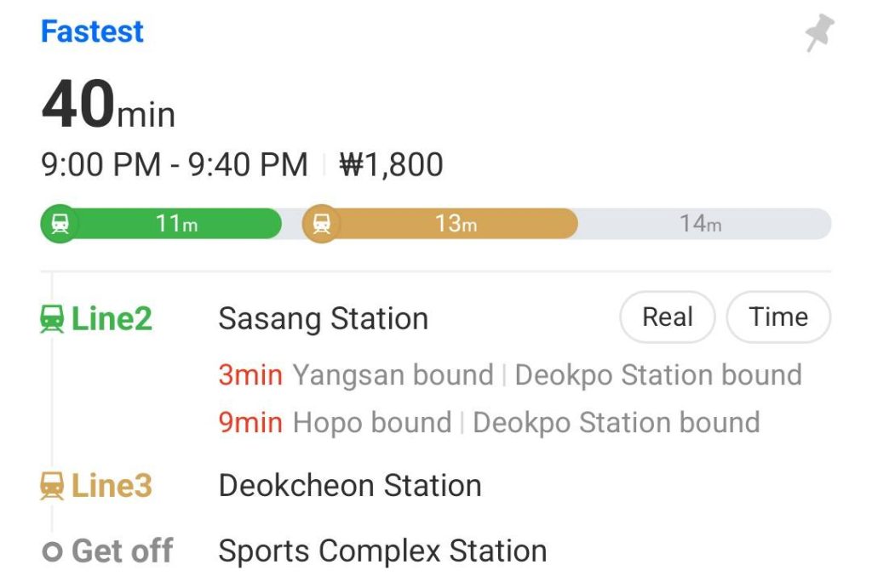This screenshot has width=872, height=588.
Task: Tap the green subway icon in route bar
Action: pos(60,224)
